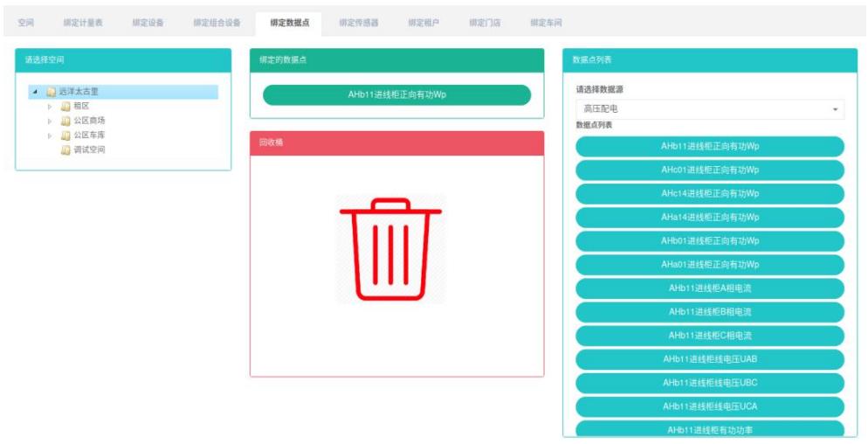Switch to the 绑定传感器 tab

tap(358, 23)
